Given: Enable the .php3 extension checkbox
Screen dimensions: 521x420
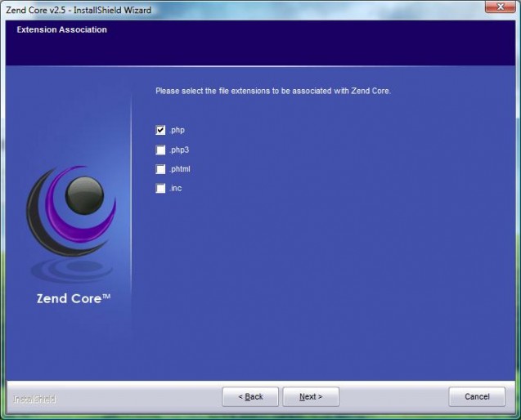Looking at the screenshot, I should tap(160, 150).
